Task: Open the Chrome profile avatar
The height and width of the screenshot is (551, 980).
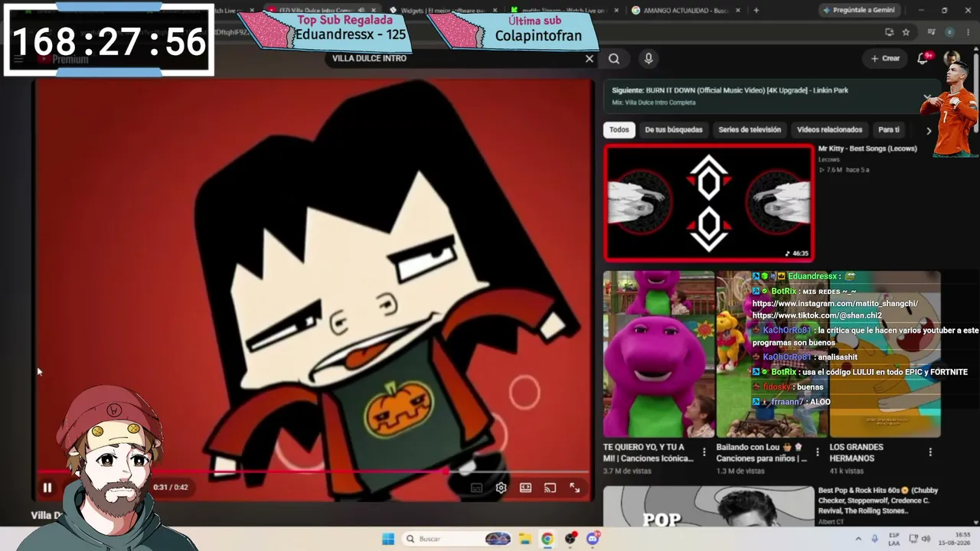Action: click(x=949, y=32)
